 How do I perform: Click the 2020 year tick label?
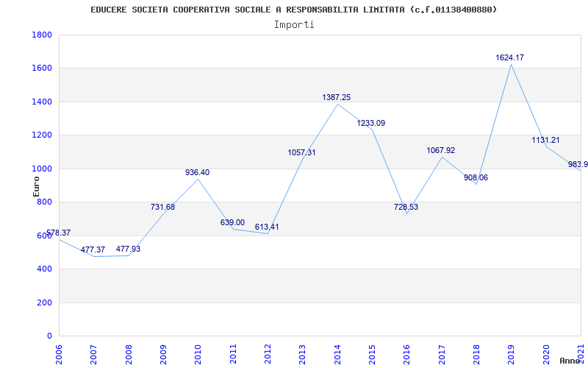coord(545,355)
